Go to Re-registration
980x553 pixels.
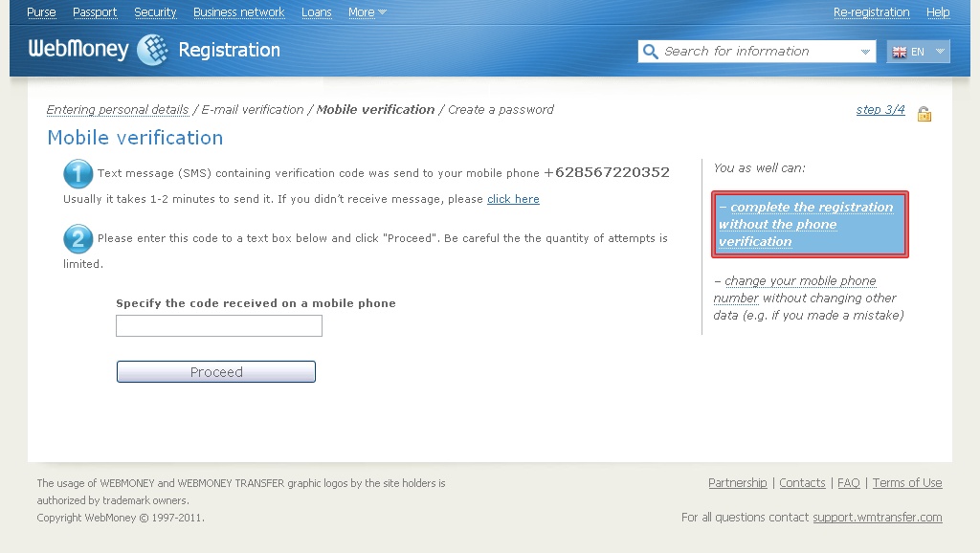pos(871,11)
